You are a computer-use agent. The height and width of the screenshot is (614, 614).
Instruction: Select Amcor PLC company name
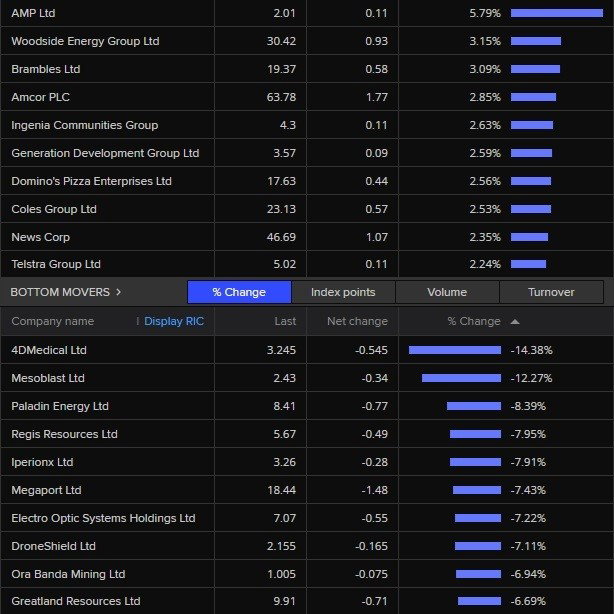[x=41, y=97]
